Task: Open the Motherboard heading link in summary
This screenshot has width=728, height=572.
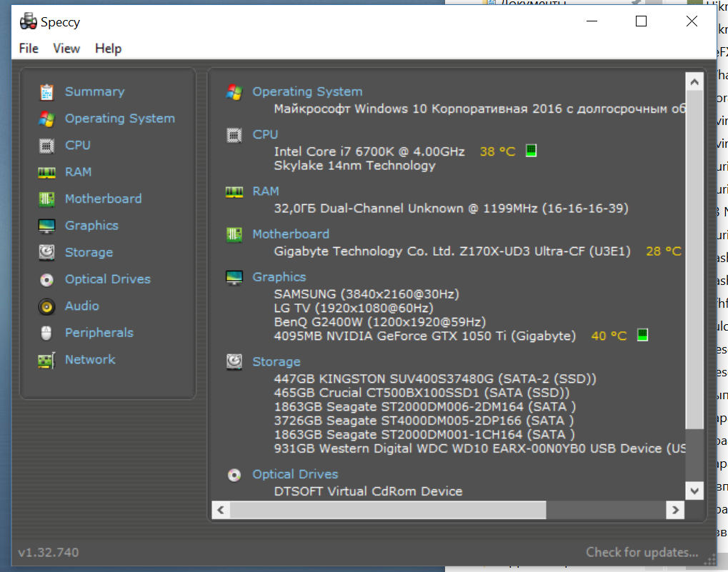Action: 291,234
